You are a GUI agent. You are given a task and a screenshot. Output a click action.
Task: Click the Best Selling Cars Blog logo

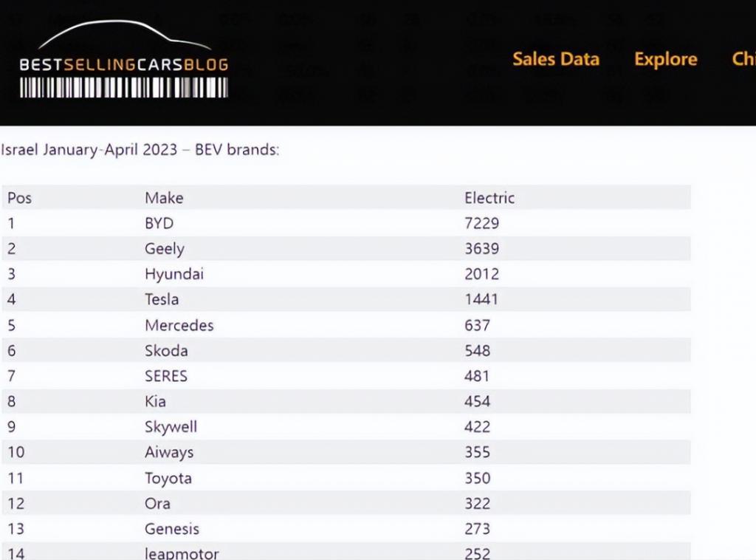[x=123, y=58]
